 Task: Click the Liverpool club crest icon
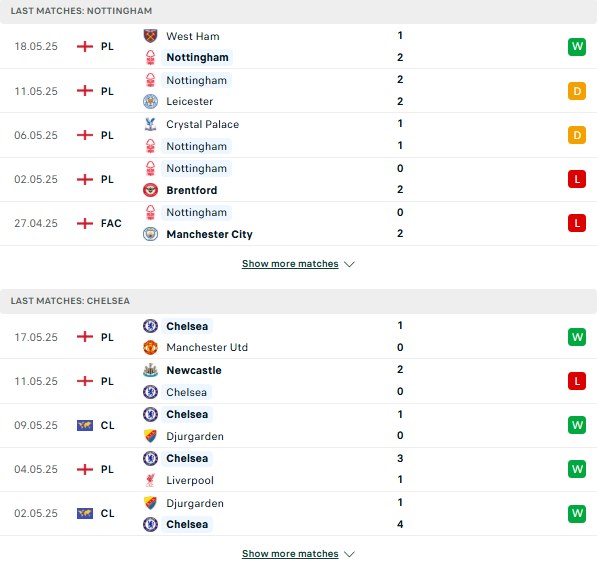pyautogui.click(x=150, y=480)
